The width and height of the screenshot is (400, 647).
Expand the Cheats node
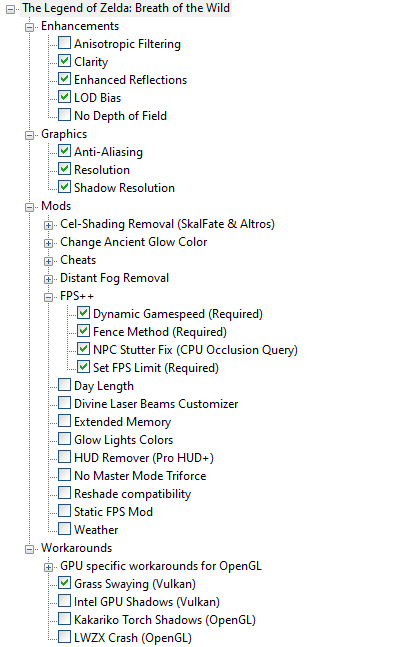click(x=48, y=261)
